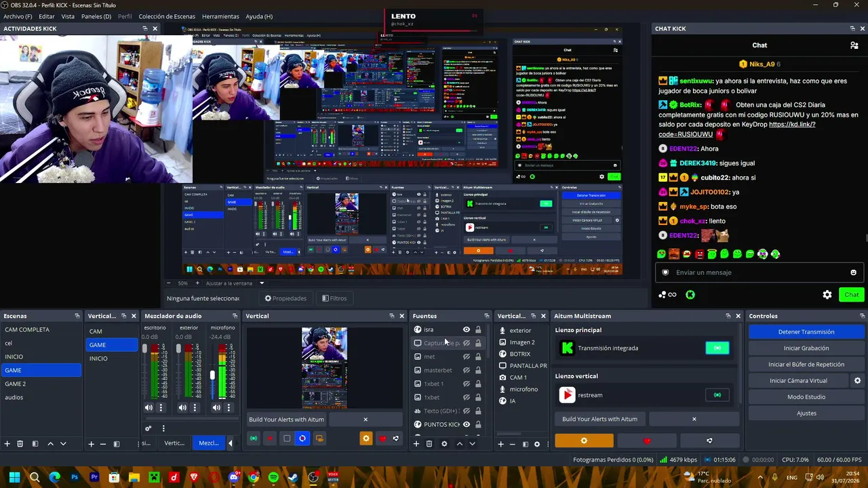Float the Mezclador de audio dock
Image resolution: width=868 pixels, height=488 pixels.
click(235, 316)
